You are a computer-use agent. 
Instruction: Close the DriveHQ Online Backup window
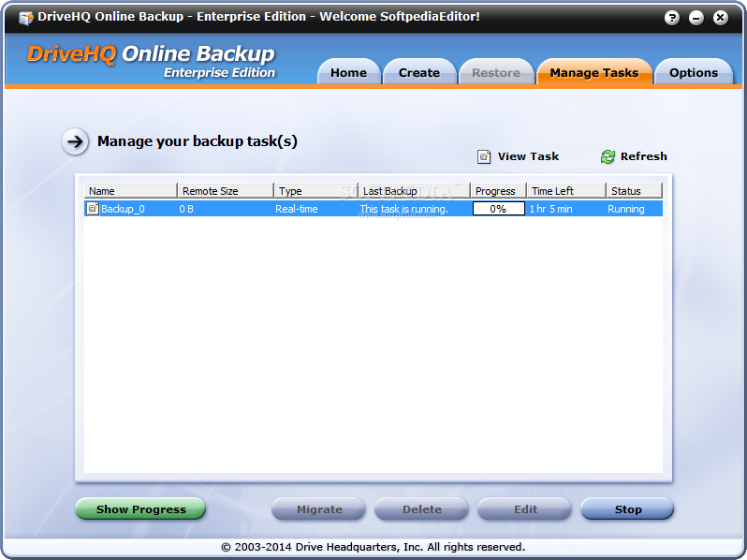(721, 18)
